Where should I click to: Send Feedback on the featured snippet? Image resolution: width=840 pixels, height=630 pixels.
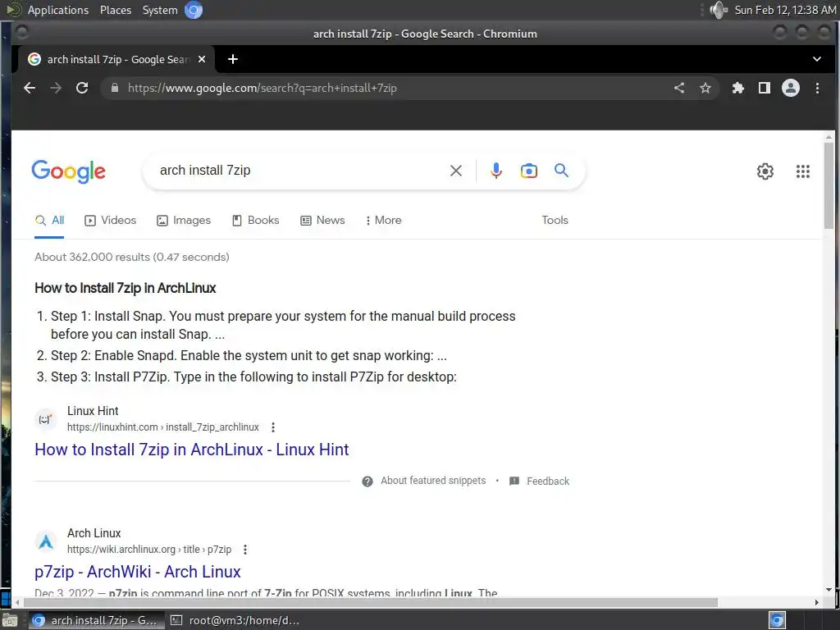point(540,481)
